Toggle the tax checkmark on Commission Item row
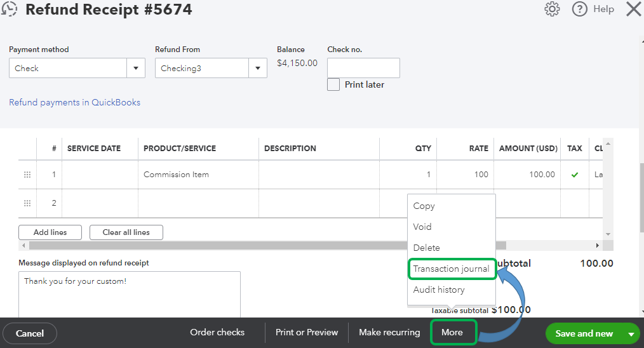This screenshot has height=348, width=644. [x=575, y=175]
